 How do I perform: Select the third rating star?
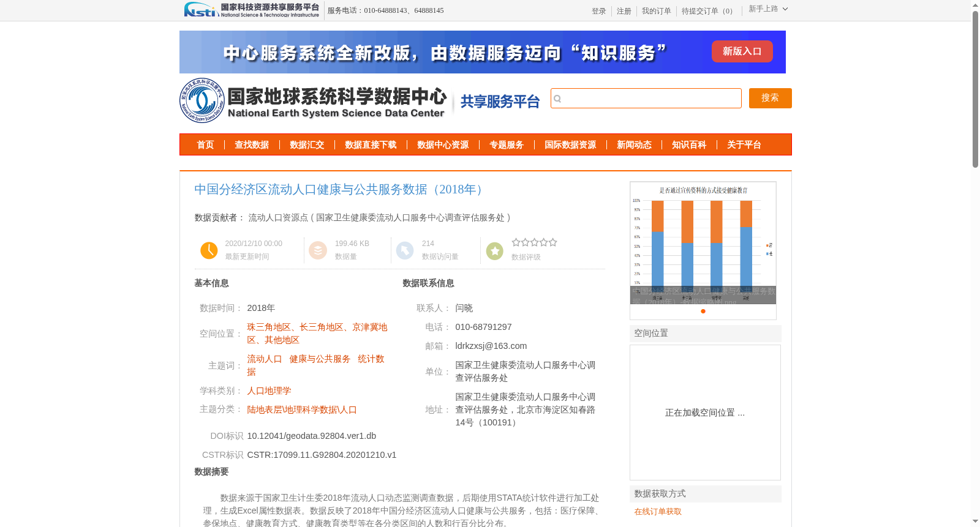[535, 242]
